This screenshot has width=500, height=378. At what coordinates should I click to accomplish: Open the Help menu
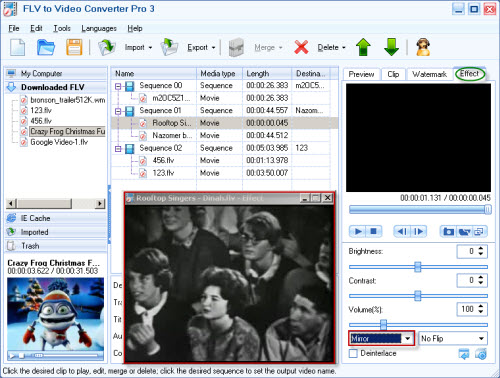[135, 28]
